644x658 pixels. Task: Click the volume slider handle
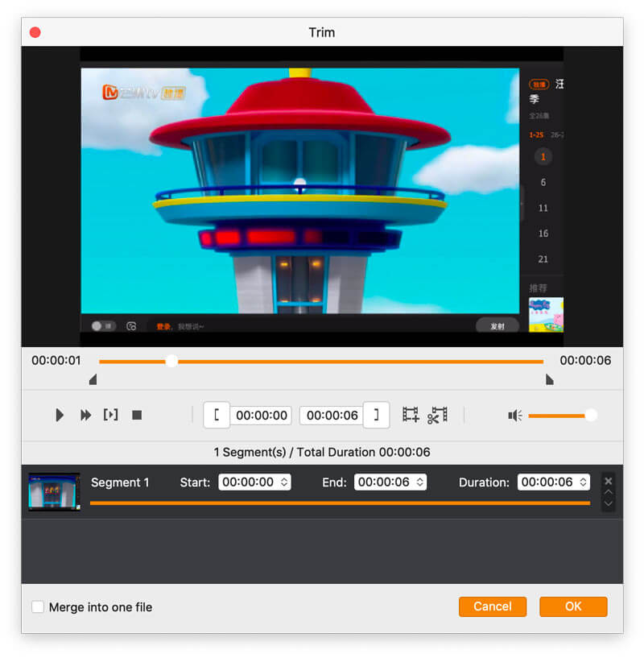point(591,415)
